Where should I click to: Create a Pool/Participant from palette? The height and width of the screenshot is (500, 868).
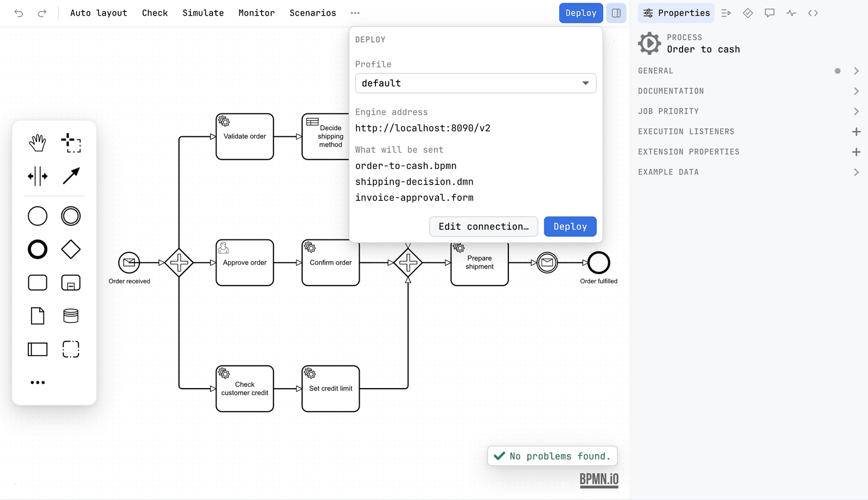[37, 349]
